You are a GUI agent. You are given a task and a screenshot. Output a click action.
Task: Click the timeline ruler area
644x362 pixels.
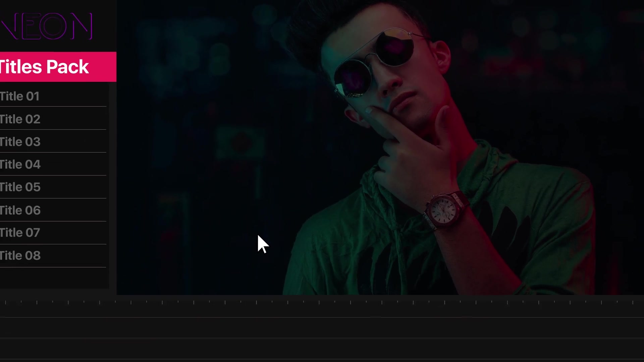pyautogui.click(x=322, y=302)
